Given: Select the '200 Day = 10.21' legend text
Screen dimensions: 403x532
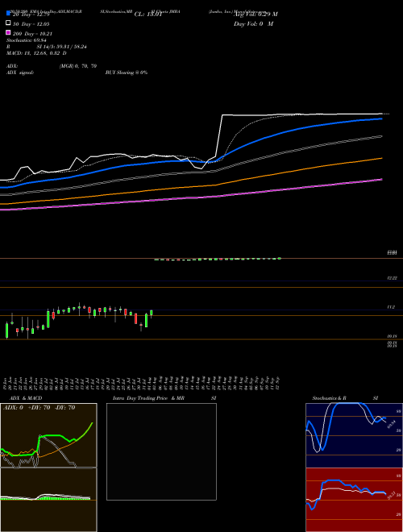Looking at the screenshot, I should click(32, 34).
